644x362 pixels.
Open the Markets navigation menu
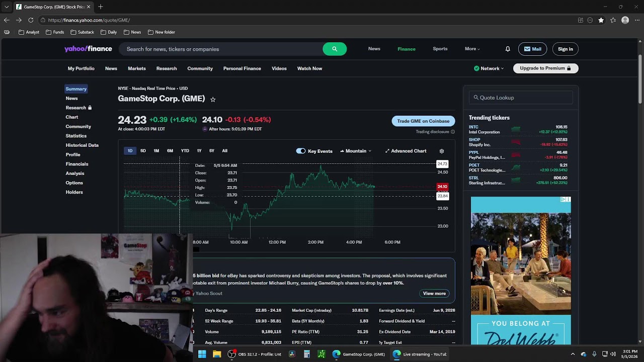point(137,68)
